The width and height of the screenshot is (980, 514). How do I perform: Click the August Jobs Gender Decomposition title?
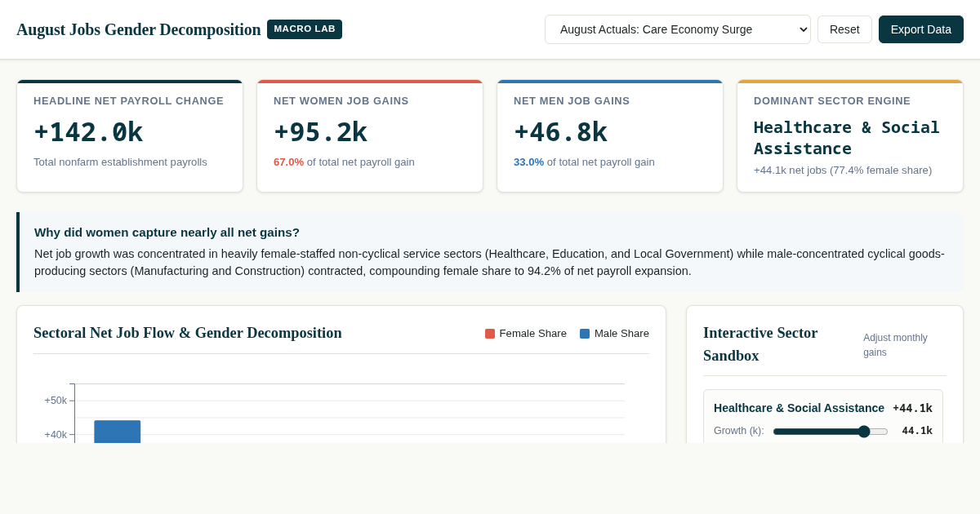click(x=139, y=29)
